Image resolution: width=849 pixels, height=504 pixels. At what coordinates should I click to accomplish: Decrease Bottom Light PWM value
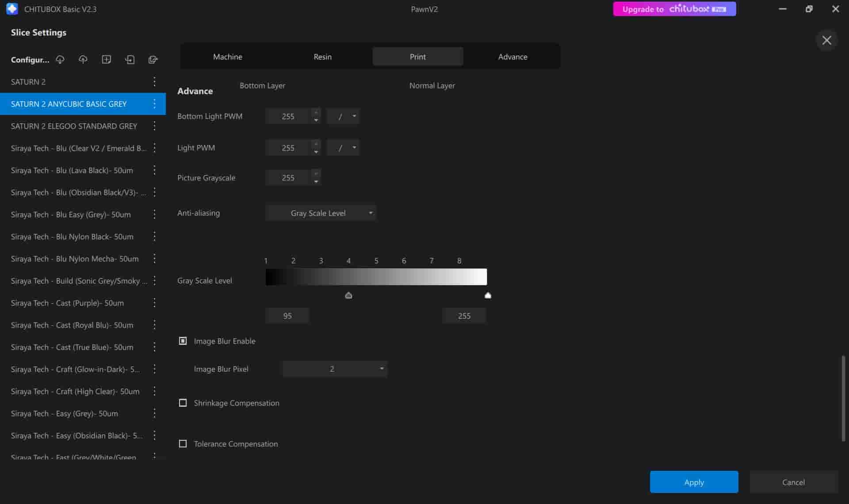(316, 120)
